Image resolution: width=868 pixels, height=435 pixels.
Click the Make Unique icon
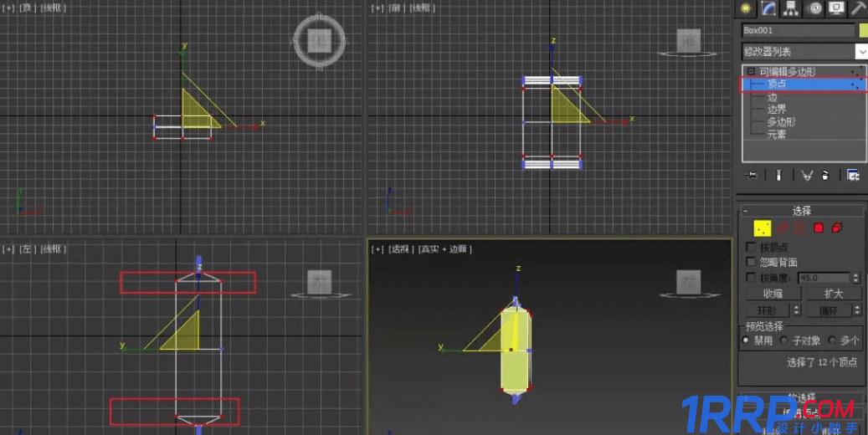[x=807, y=176]
